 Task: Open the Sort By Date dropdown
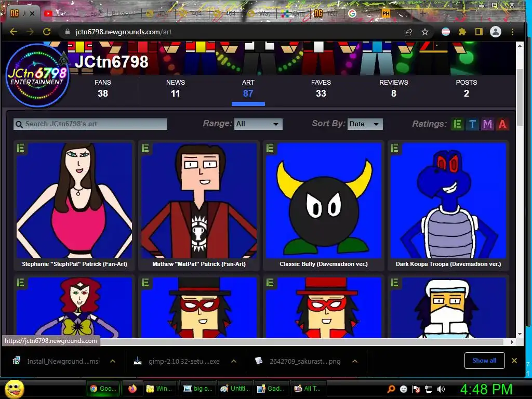(x=365, y=124)
